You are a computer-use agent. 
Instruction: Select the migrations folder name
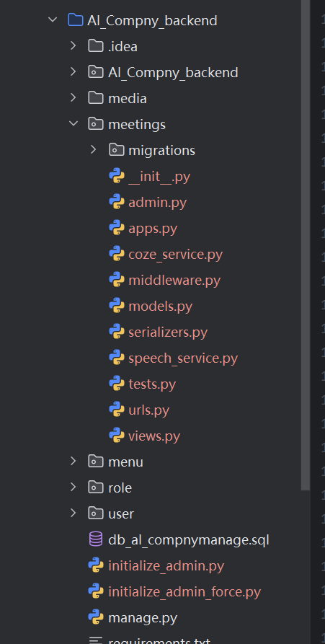click(161, 150)
